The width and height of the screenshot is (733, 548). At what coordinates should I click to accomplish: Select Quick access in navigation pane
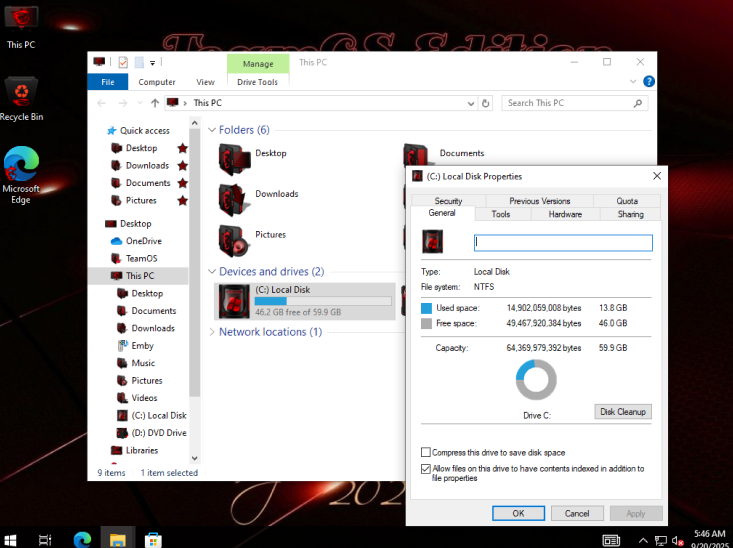[x=144, y=131]
